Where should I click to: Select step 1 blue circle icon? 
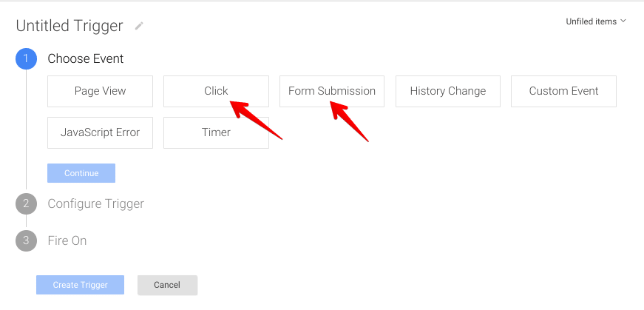(27, 58)
